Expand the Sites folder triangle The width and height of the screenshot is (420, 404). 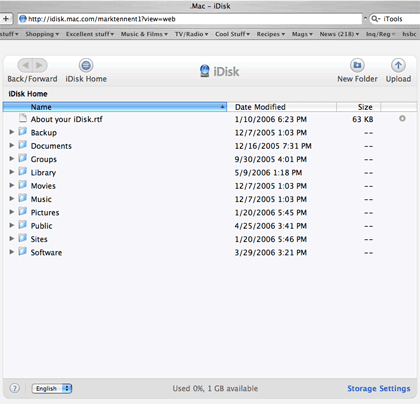click(12, 239)
